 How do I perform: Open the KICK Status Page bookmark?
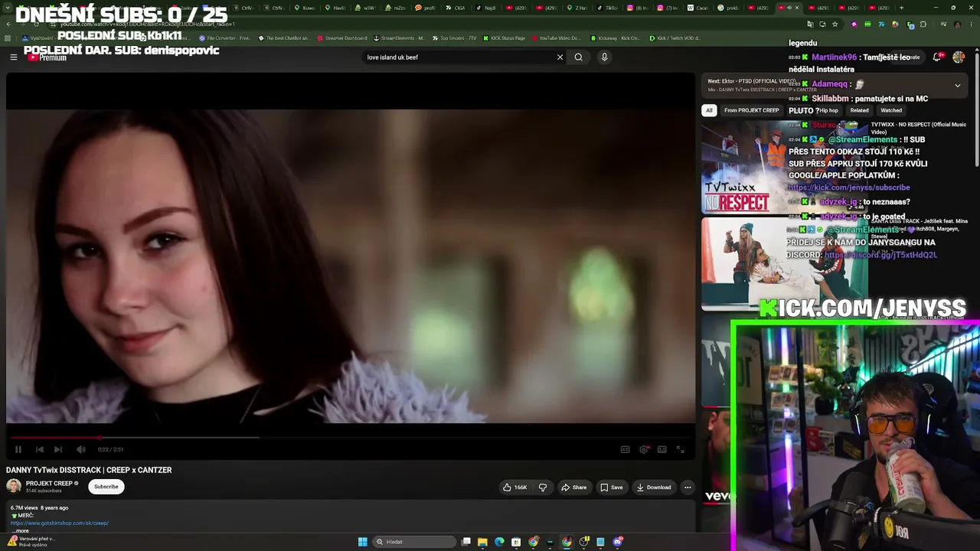504,38
